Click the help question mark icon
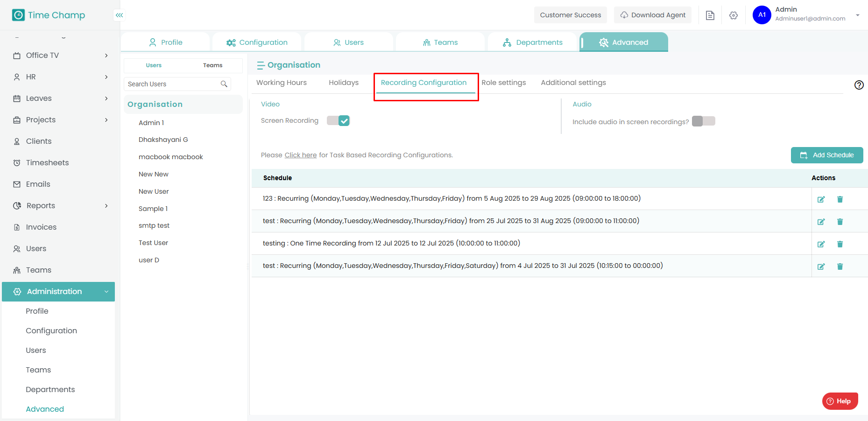This screenshot has height=421, width=868. [859, 85]
